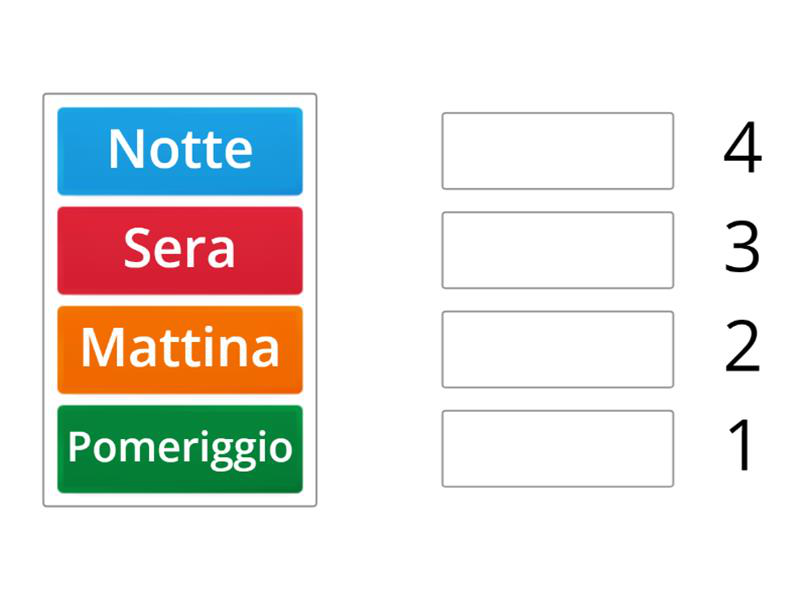Pick the red Sera tile
This screenshot has height=600, width=800.
point(180,250)
